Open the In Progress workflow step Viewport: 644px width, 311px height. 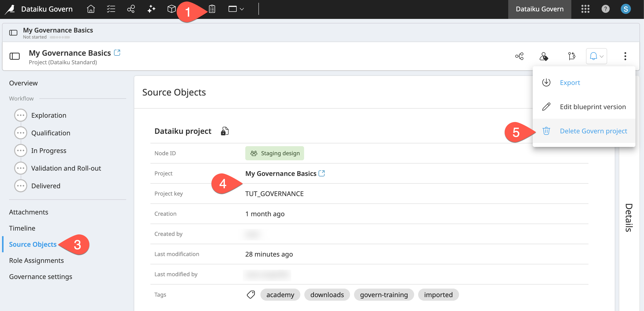pos(40,151)
